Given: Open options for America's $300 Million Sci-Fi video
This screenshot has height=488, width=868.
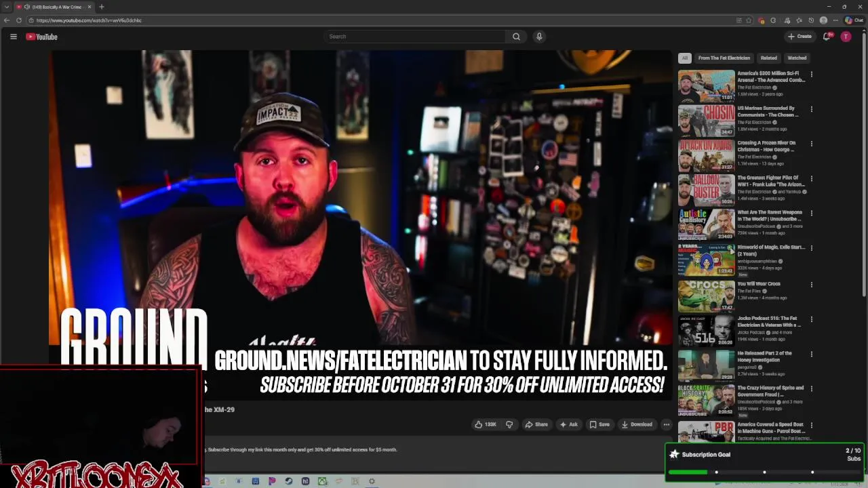Looking at the screenshot, I should (811, 74).
